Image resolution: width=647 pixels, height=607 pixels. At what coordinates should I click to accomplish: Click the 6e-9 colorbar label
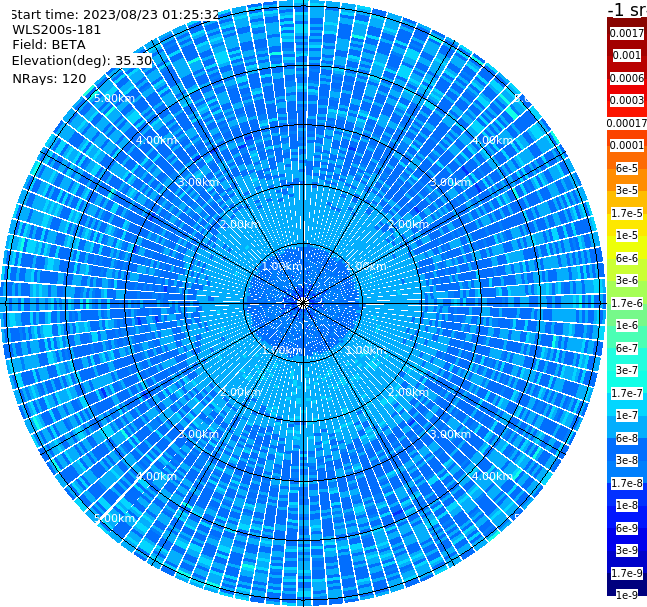point(627,528)
